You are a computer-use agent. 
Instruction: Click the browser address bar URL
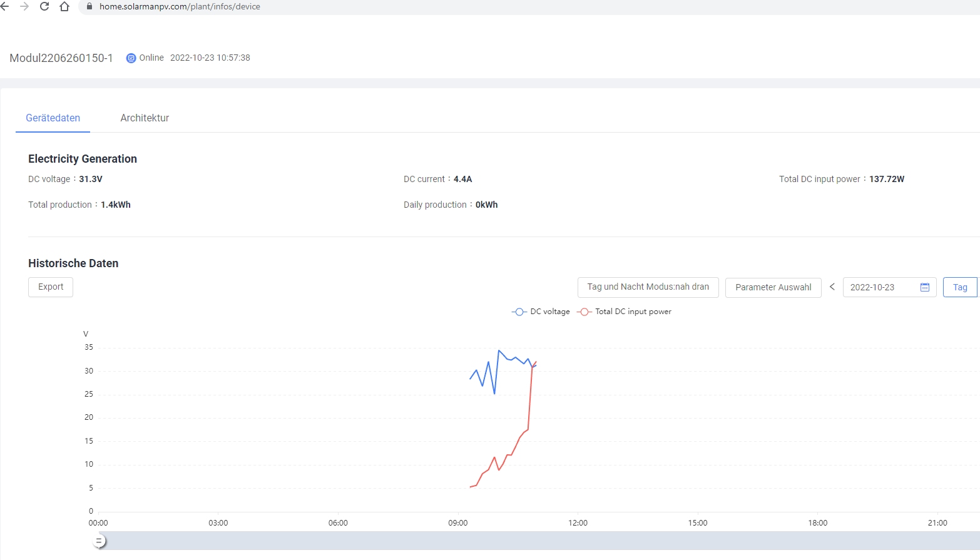click(x=180, y=6)
